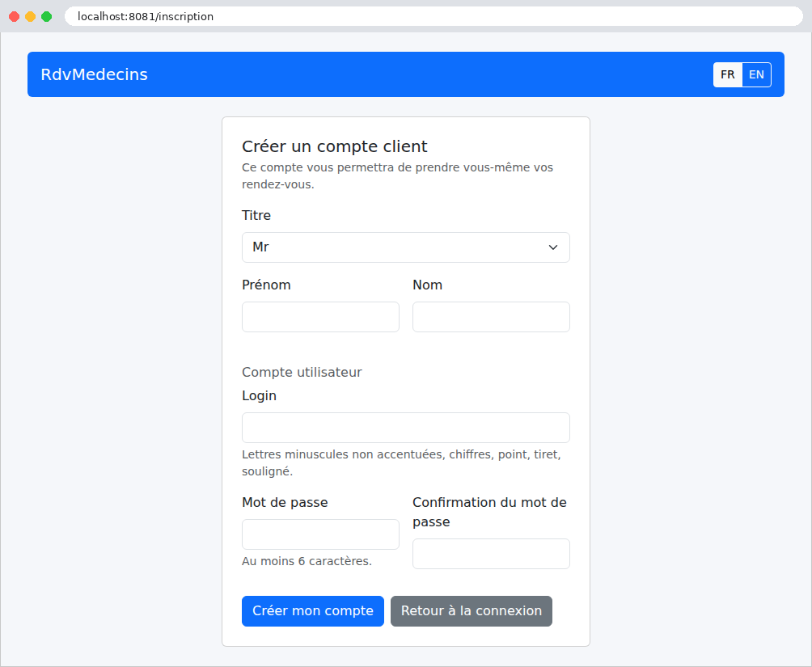Image resolution: width=812 pixels, height=667 pixels.
Task: Click the Créer mon compte button
Action: pyautogui.click(x=313, y=611)
